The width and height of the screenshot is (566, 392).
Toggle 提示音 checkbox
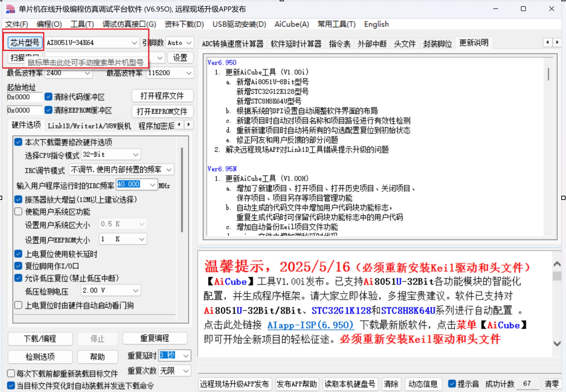coord(452,384)
